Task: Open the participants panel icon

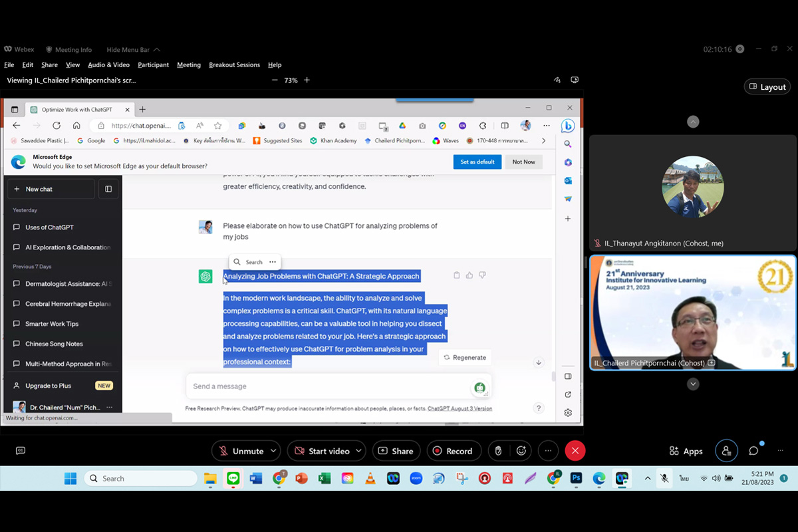Action: click(x=726, y=451)
